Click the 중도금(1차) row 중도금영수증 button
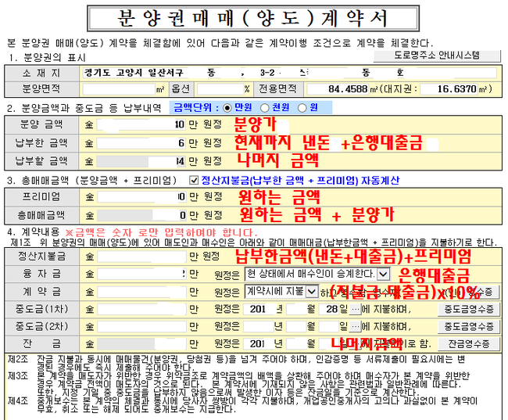The image size is (508, 420). tap(469, 309)
